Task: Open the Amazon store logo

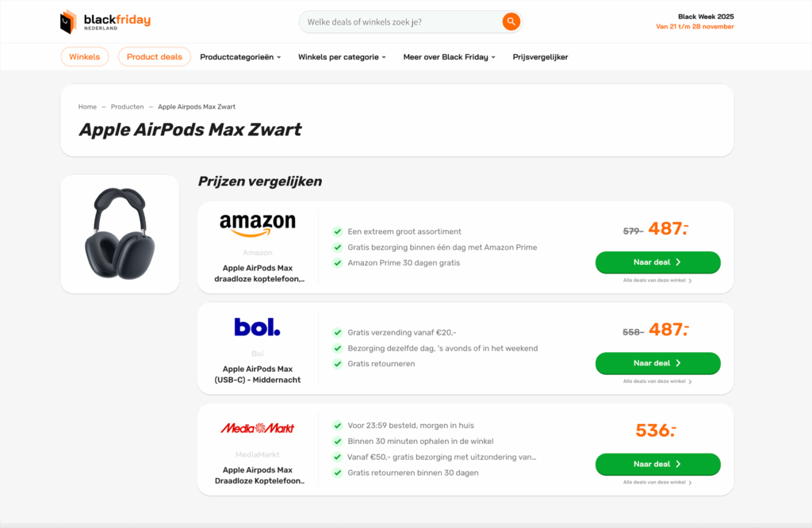Action: click(x=258, y=224)
